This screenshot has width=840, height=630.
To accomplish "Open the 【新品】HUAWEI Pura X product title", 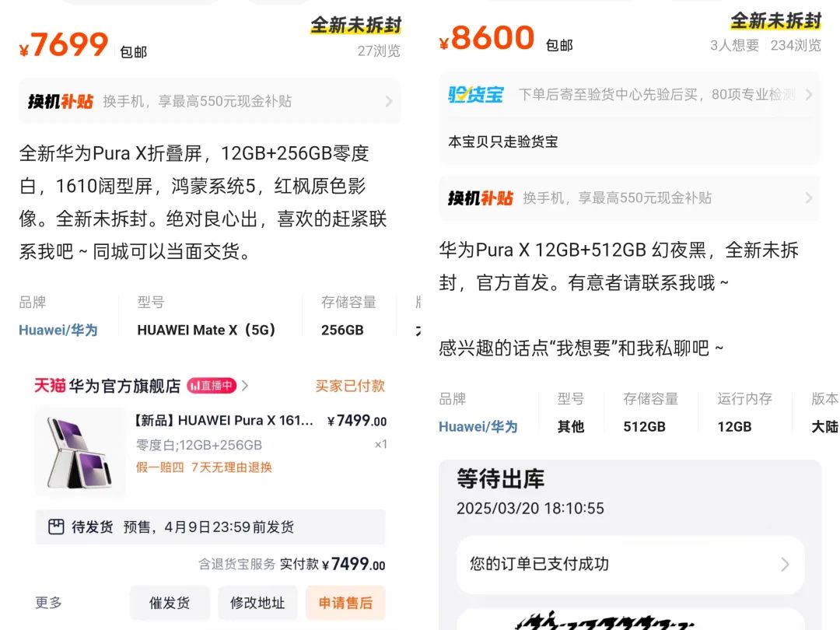I will pos(224,421).
